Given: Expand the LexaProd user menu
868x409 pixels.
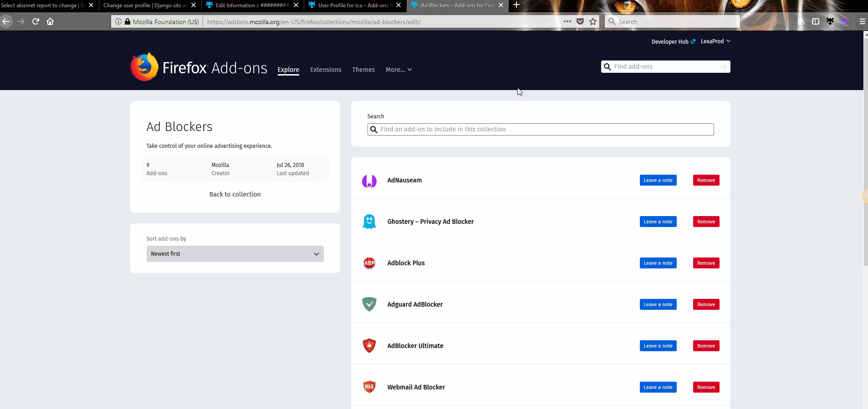Looking at the screenshot, I should tap(715, 41).
